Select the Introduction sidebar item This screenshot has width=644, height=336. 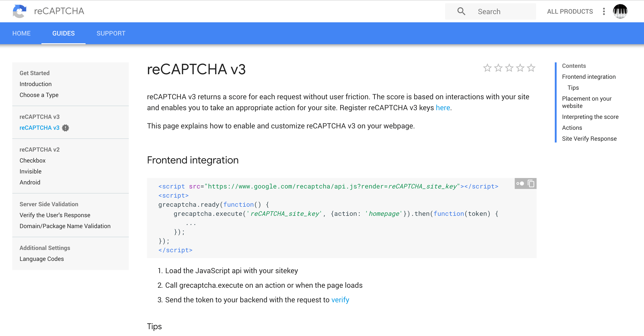point(35,84)
